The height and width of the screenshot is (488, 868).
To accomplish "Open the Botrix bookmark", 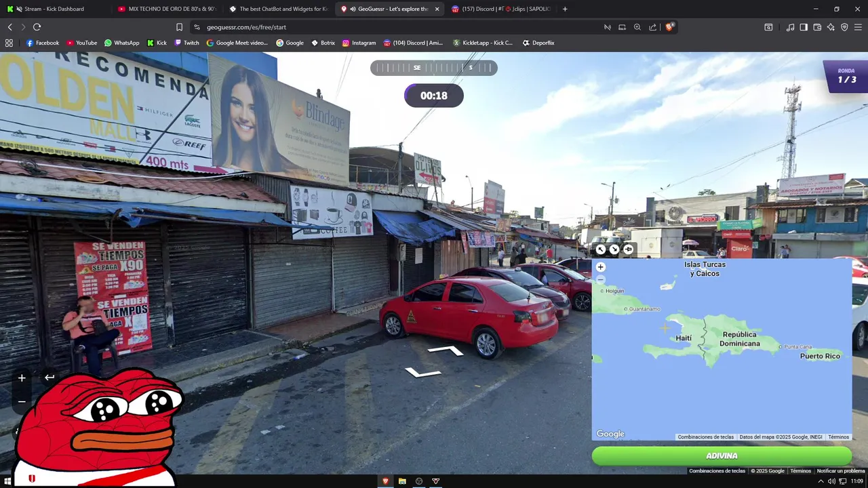I will 323,43.
